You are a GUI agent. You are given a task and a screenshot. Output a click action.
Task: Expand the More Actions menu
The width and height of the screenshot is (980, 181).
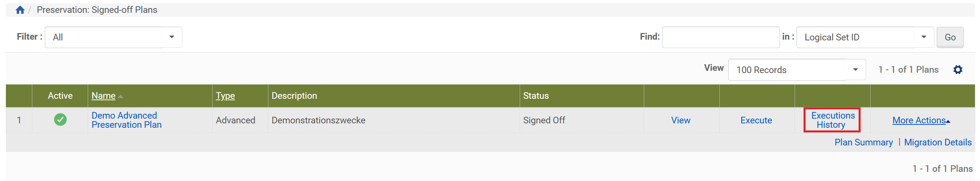921,120
